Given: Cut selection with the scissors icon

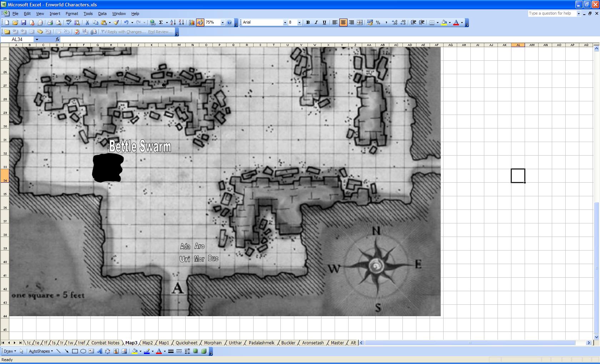Looking at the screenshot, I should 87,22.
